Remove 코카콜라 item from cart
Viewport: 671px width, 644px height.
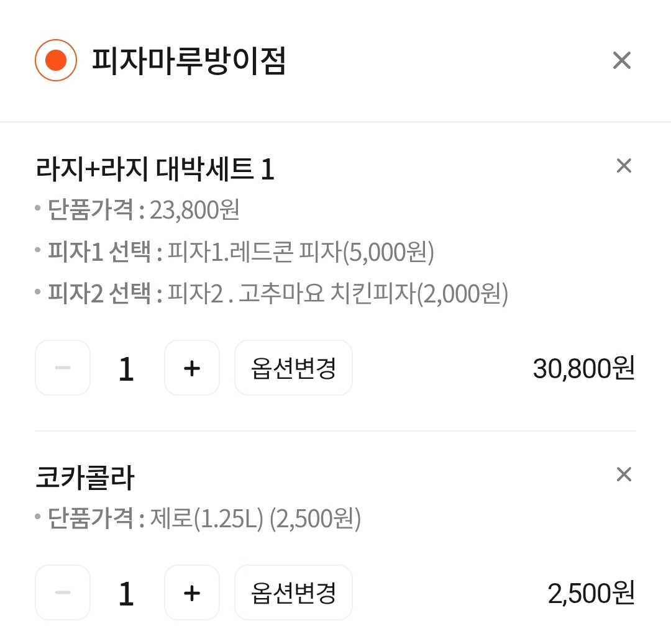tap(623, 474)
